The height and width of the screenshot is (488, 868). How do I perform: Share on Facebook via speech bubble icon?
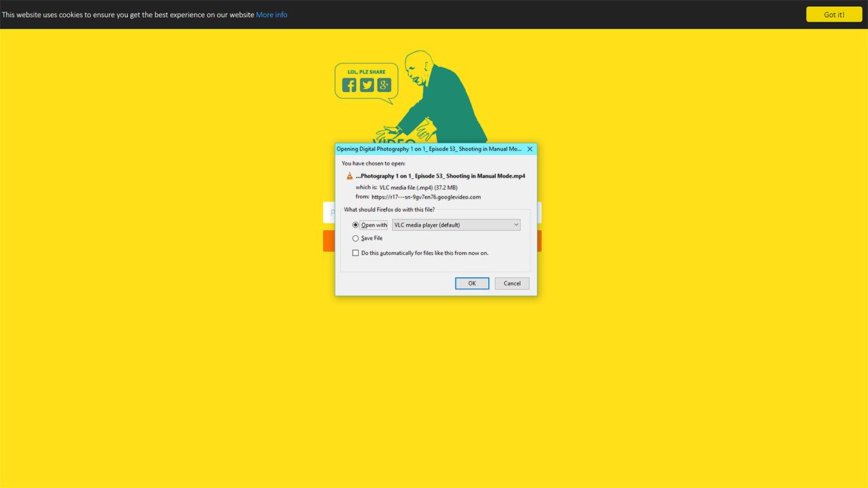pos(349,85)
